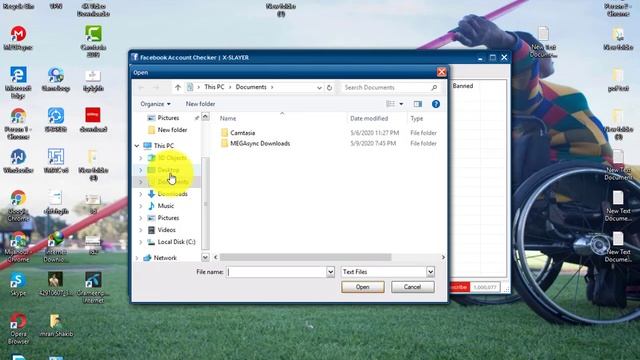
Task: Select Pictures under Quick access
Action: coord(168,118)
